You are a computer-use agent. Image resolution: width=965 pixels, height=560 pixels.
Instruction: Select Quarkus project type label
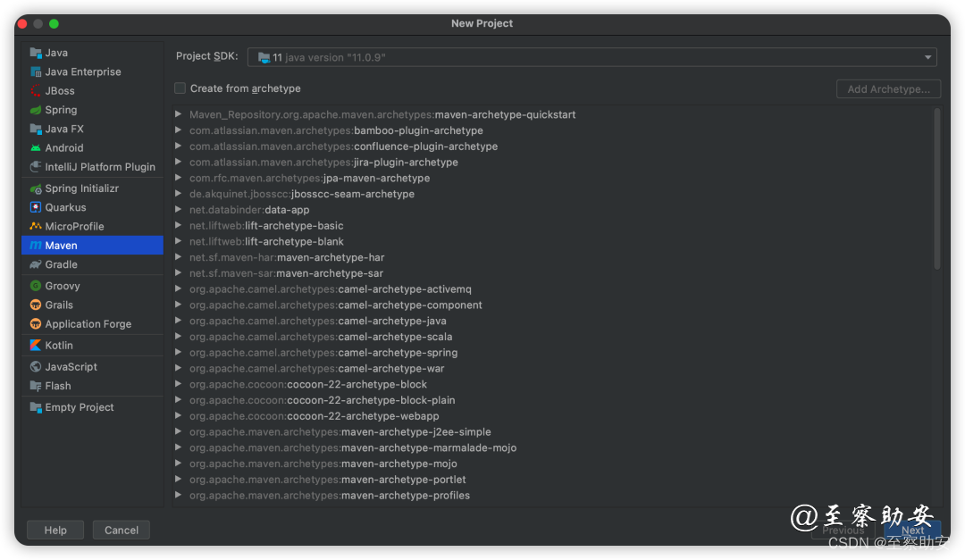click(x=66, y=207)
